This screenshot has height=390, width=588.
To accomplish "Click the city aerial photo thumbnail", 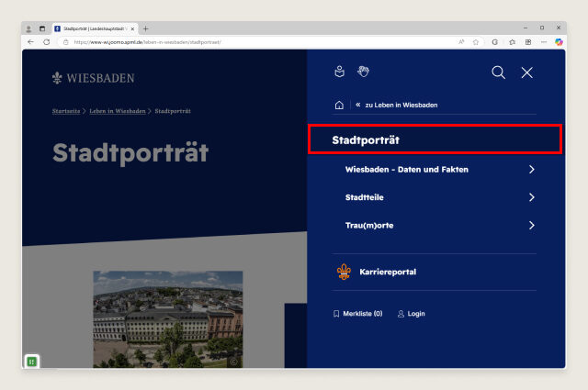I will coord(168,319).
